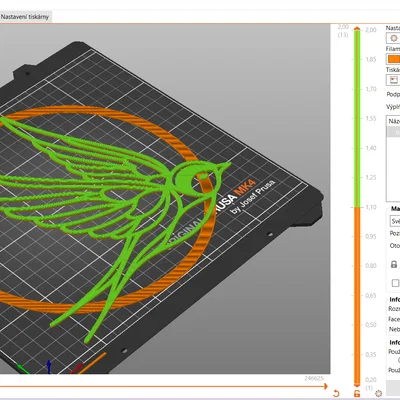Screen dimensions: 400x400
Task: Toggle the gray scale-lock padlock icon
Action: pos(394,264)
